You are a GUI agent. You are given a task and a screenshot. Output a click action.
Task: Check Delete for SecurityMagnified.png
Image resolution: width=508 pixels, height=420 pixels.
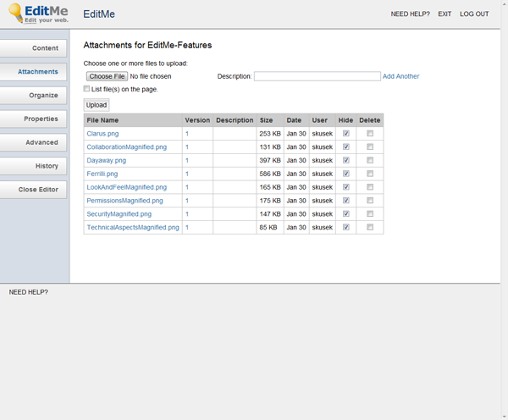pyautogui.click(x=370, y=213)
